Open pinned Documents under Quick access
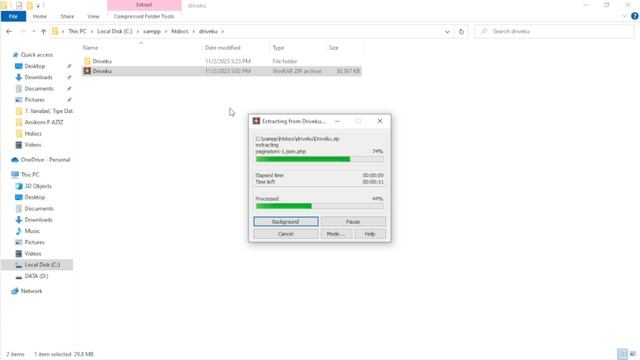Screen dimensions: 640x360 (x=38, y=89)
